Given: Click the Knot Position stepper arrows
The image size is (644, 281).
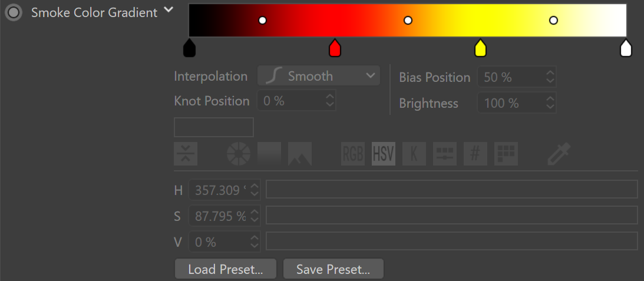Looking at the screenshot, I should click(329, 101).
